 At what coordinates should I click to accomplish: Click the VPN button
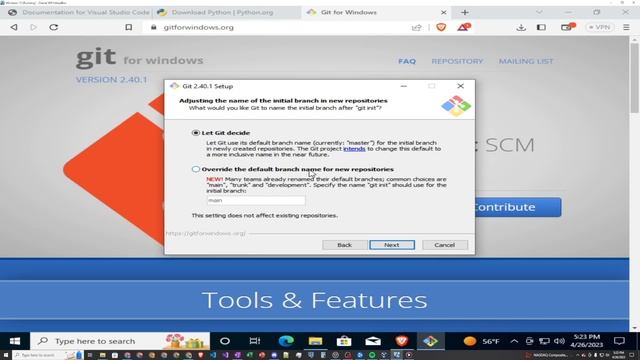600,27
